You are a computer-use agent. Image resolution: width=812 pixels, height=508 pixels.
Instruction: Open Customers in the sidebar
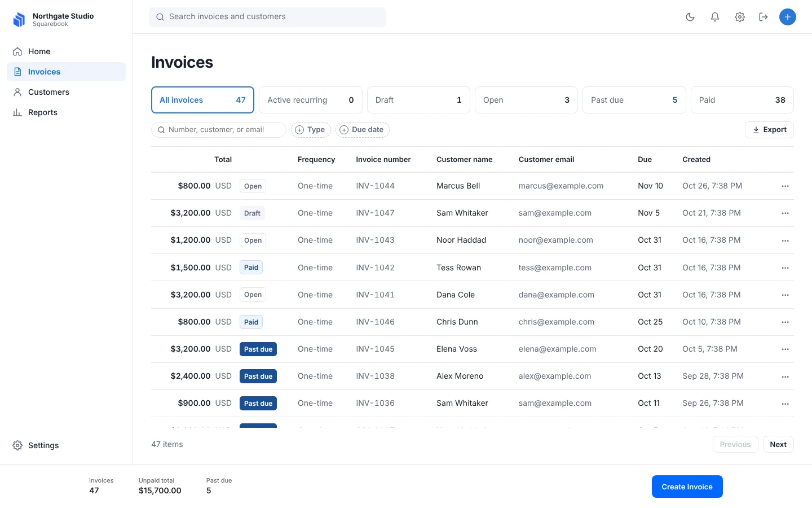click(66, 92)
